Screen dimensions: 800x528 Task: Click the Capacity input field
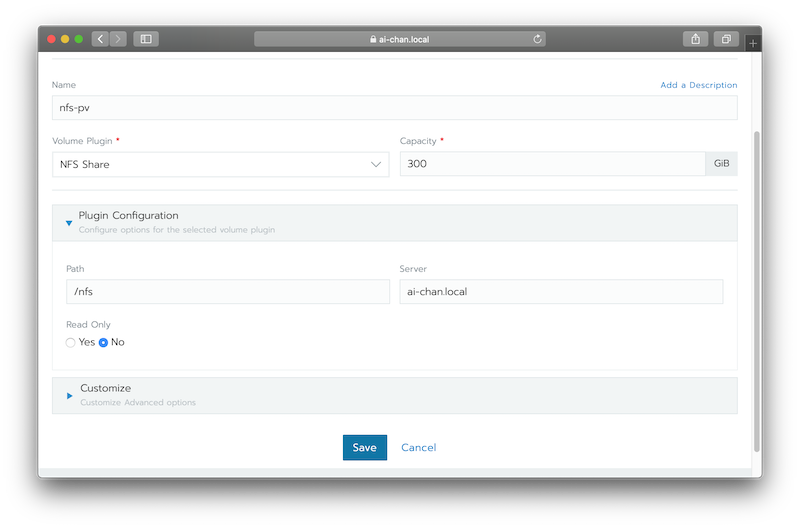552,164
